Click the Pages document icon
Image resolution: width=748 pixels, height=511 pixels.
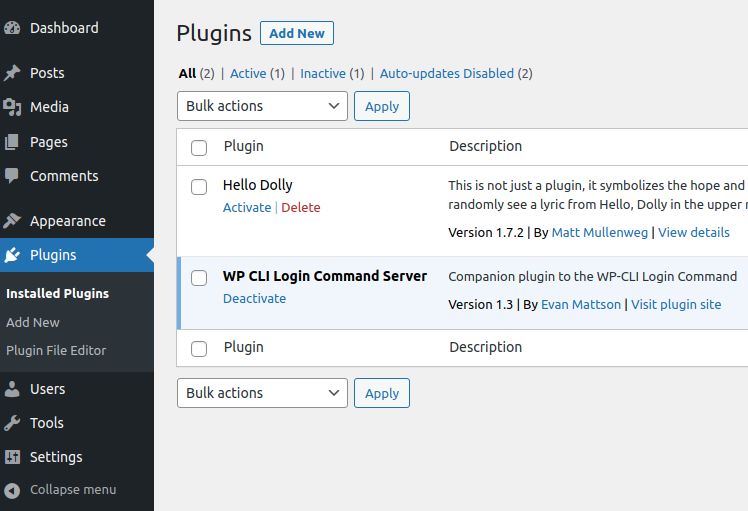pyautogui.click(x=12, y=142)
